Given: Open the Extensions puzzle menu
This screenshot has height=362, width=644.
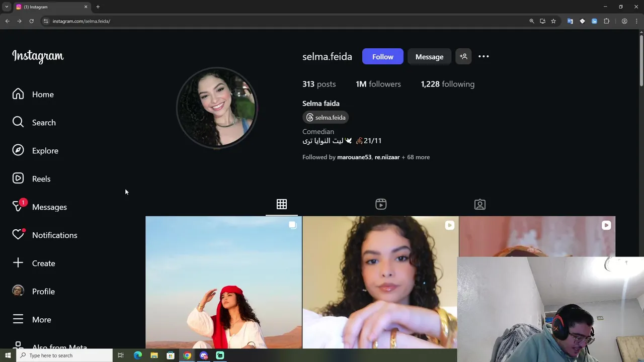Looking at the screenshot, I should pos(606,21).
